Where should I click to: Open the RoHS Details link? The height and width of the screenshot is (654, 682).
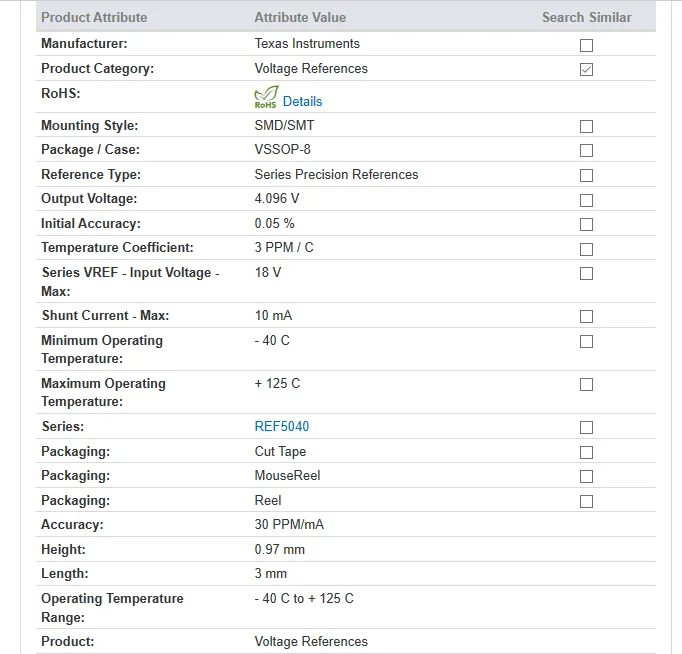tap(302, 101)
